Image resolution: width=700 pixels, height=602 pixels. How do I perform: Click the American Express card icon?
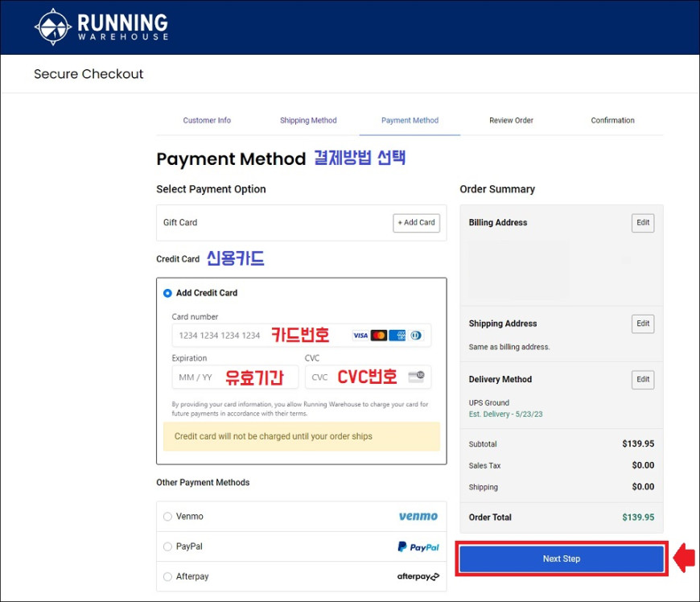point(397,336)
